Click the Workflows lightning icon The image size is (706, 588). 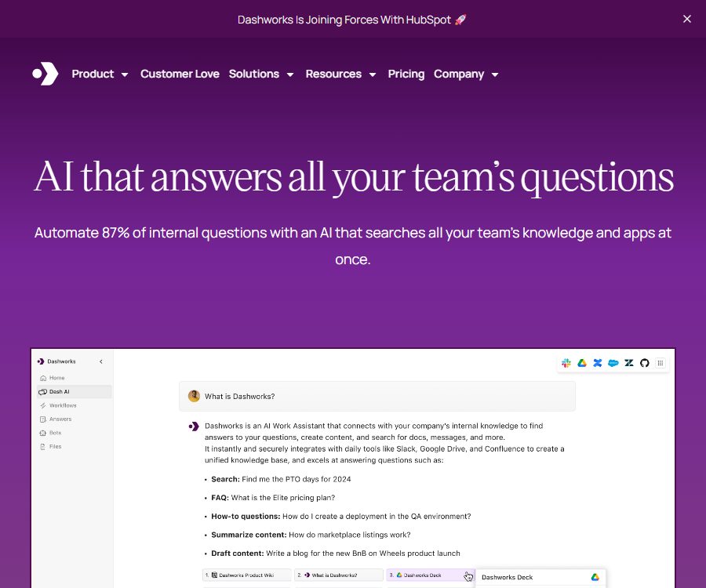click(43, 405)
